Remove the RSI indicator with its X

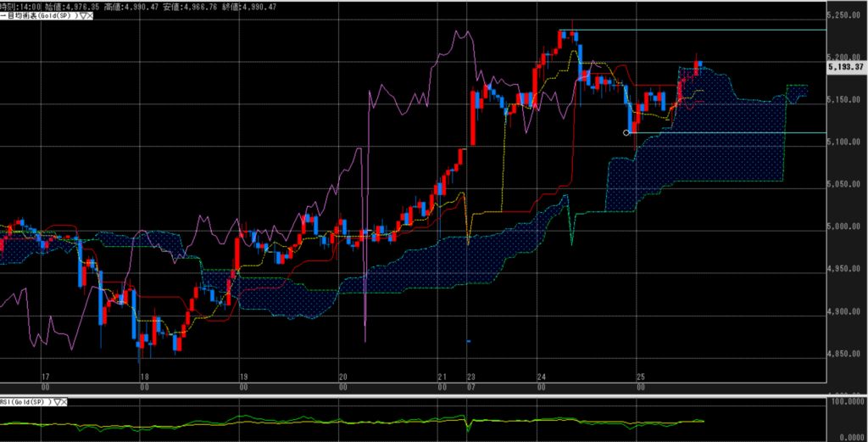point(64,401)
